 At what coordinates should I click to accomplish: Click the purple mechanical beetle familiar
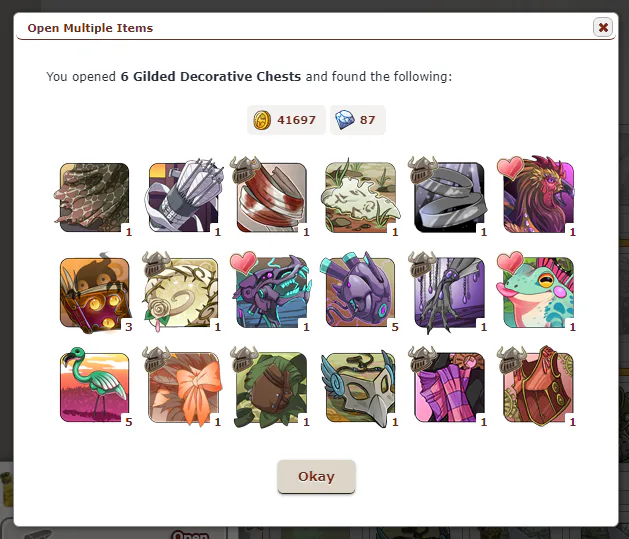tap(272, 292)
